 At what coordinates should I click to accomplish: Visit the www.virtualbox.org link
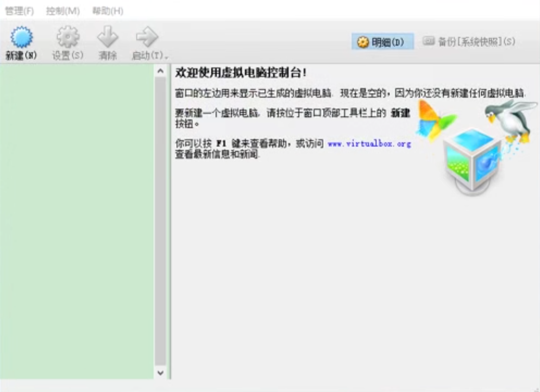click(369, 144)
